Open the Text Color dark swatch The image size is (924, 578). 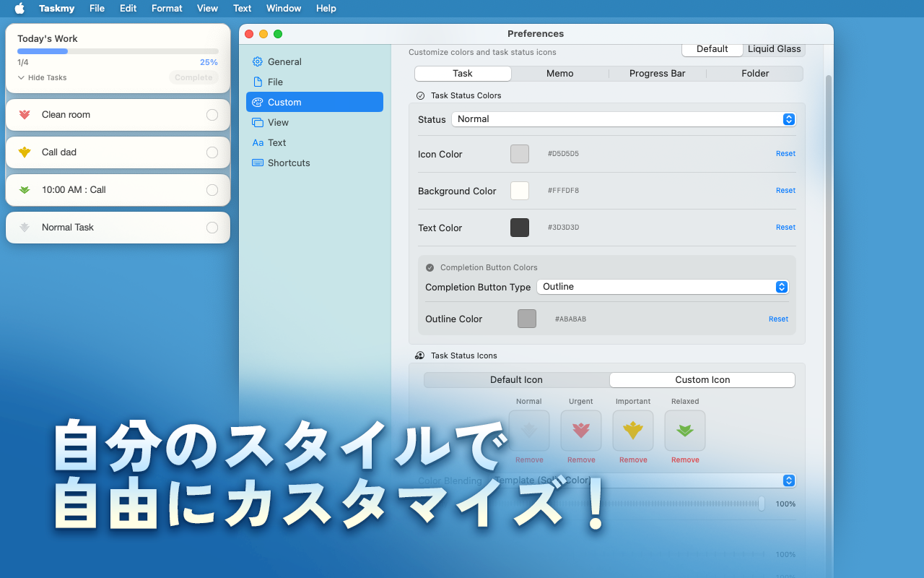coord(520,228)
